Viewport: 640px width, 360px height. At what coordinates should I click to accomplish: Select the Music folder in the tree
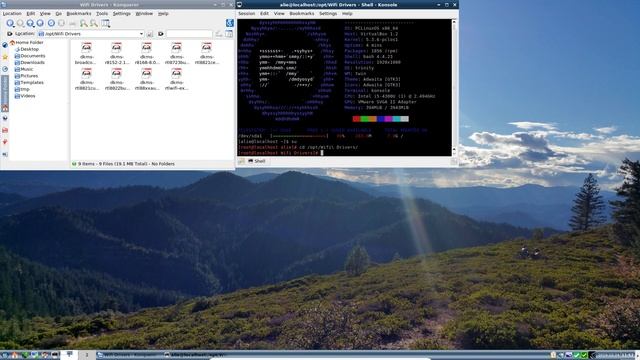click(x=24, y=69)
